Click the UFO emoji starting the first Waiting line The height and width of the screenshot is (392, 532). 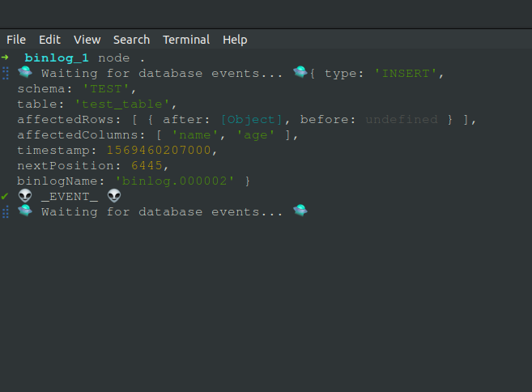25,72
